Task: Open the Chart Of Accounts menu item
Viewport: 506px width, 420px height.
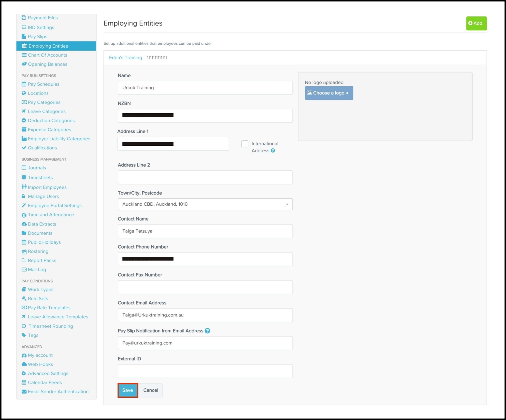Action: [x=47, y=55]
